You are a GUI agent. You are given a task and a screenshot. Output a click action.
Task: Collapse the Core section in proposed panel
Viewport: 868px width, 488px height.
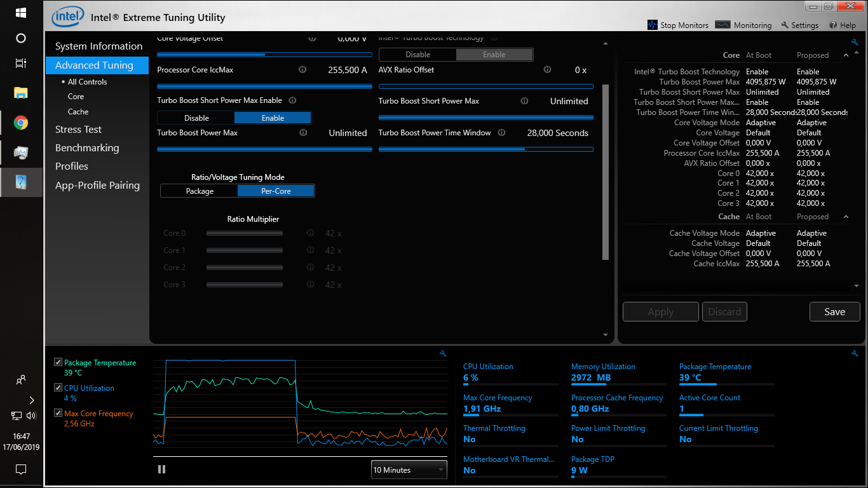846,55
